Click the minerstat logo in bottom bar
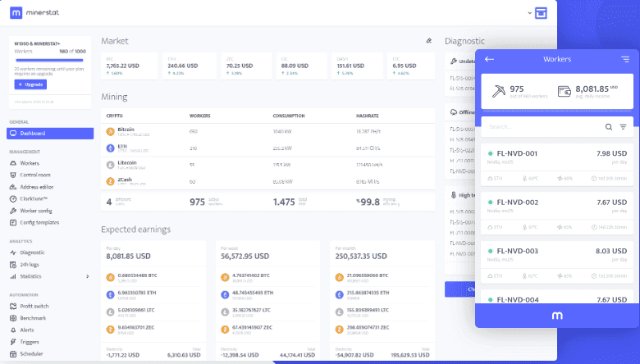This screenshot has width=640, height=364. (x=557, y=315)
